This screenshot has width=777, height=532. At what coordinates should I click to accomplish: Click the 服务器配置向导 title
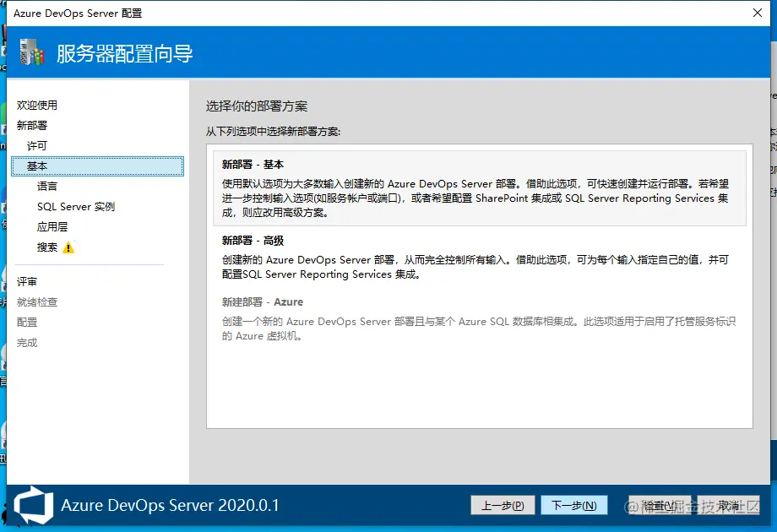124,53
